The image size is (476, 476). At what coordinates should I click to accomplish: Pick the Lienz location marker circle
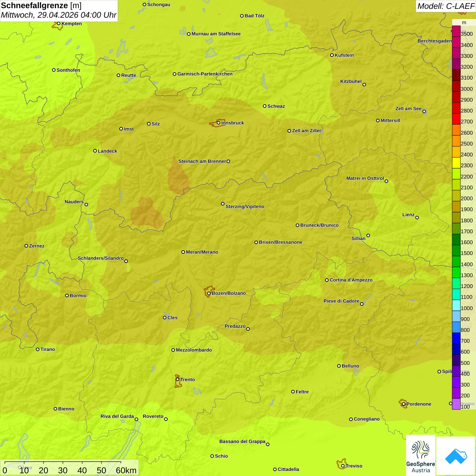pos(417,218)
